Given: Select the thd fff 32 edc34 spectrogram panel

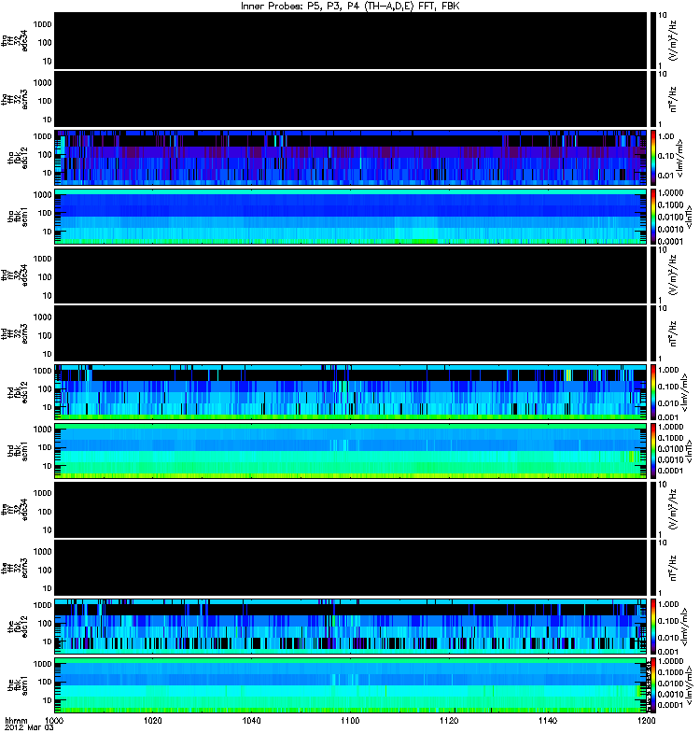Looking at the screenshot, I should pyautogui.click(x=351, y=275).
